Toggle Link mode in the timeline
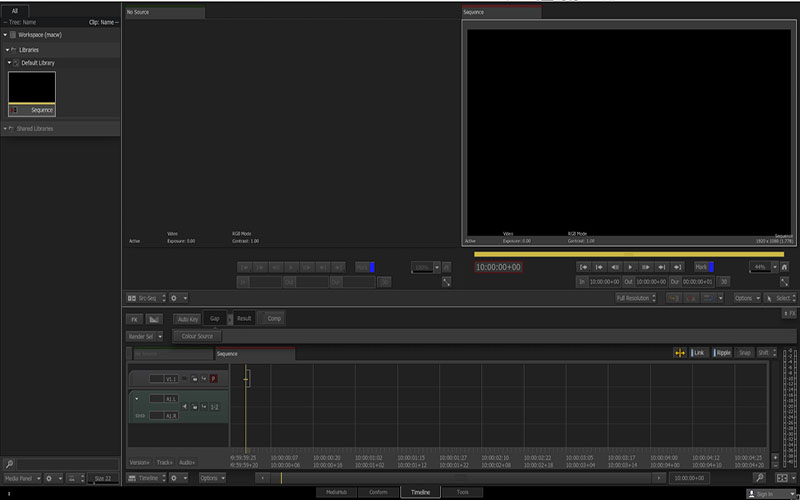 tap(697, 353)
